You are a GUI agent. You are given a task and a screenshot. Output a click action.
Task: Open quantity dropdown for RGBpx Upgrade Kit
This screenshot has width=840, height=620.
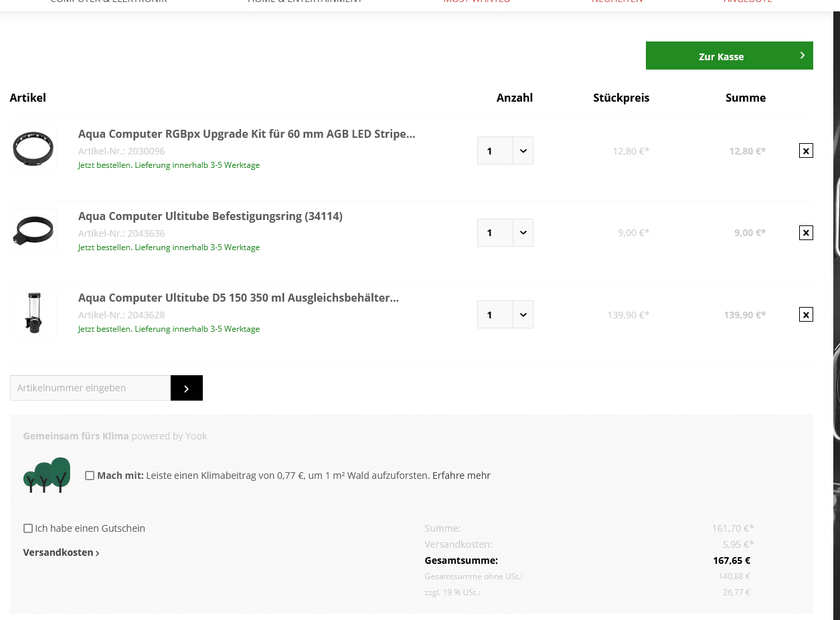pos(523,150)
